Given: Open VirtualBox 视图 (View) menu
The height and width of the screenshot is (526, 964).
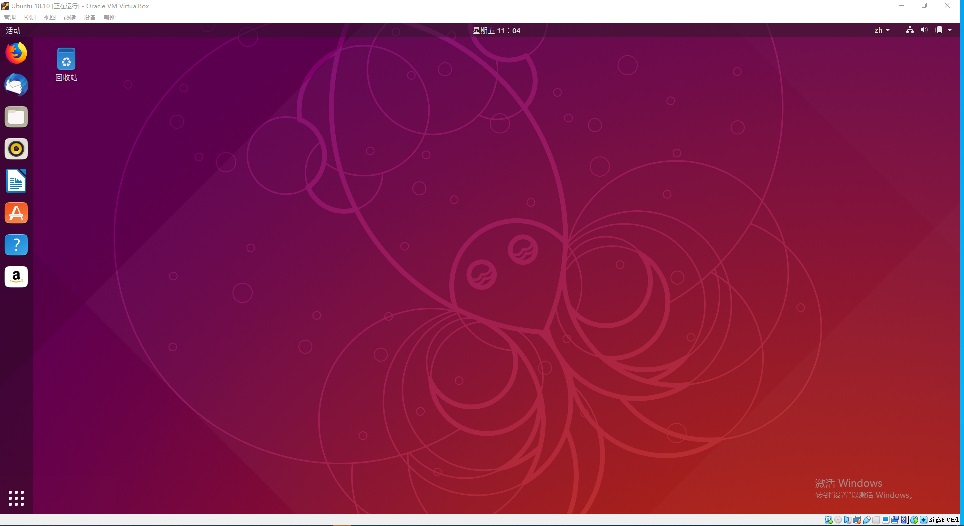Looking at the screenshot, I should tap(50, 17).
